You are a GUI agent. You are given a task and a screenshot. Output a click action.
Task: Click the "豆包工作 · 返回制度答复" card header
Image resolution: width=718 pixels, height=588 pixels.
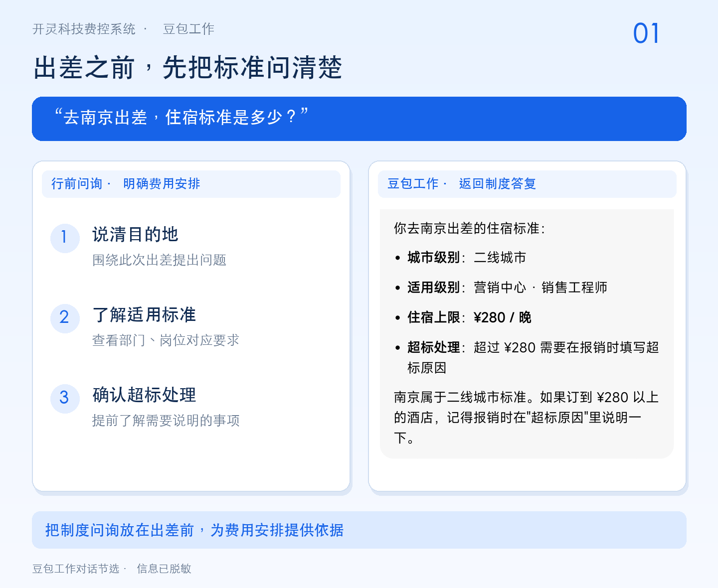coord(527,184)
